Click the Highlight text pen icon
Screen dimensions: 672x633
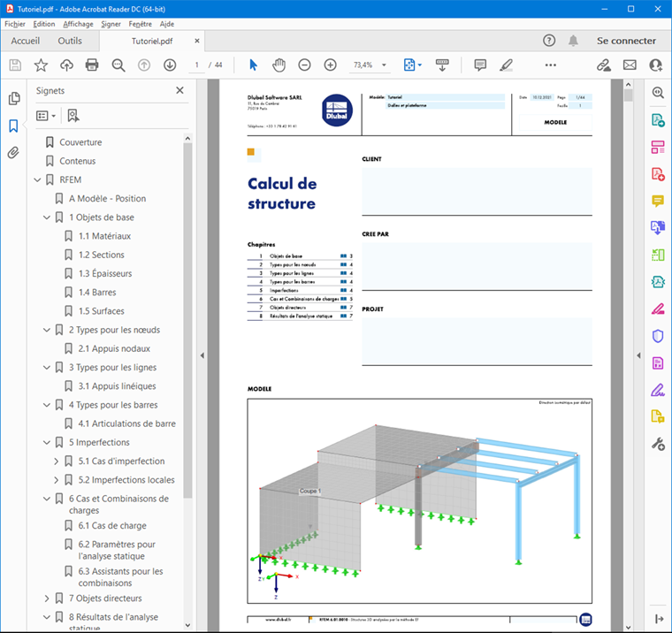506,65
